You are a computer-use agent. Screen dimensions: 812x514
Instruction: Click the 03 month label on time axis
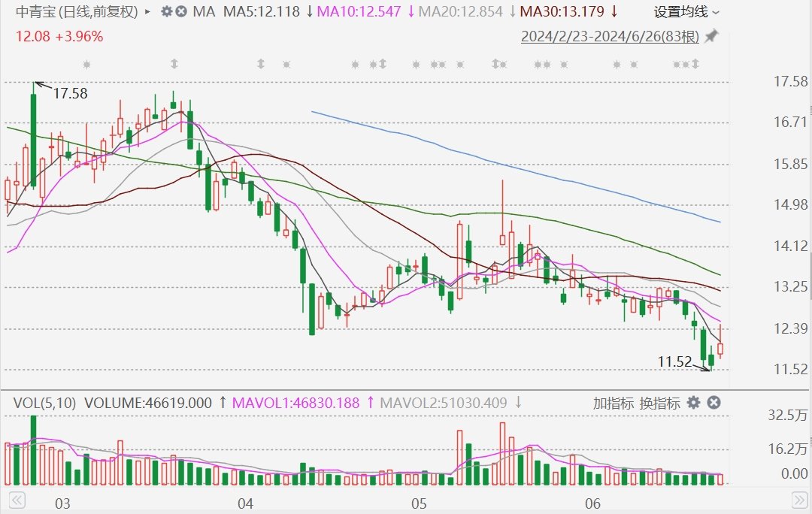pos(62,503)
